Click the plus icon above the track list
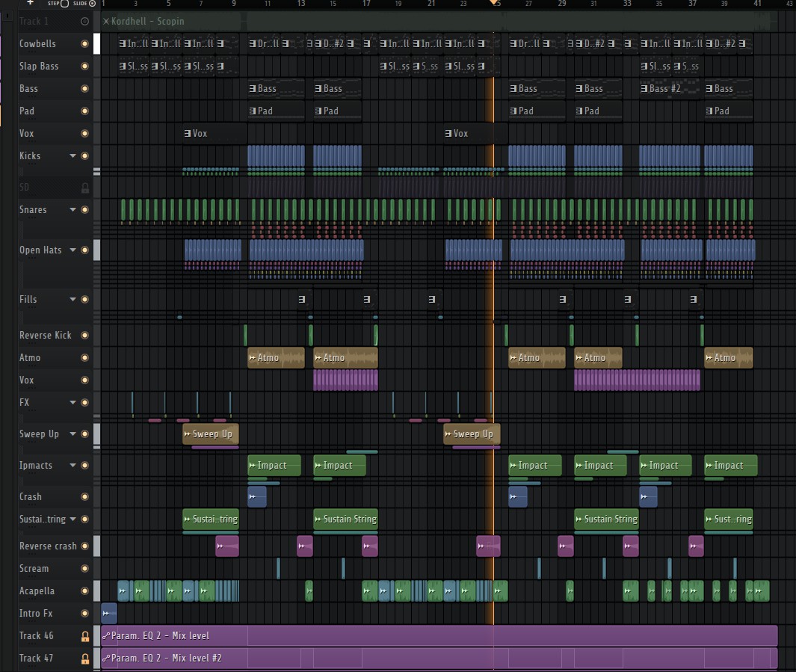 30,2
